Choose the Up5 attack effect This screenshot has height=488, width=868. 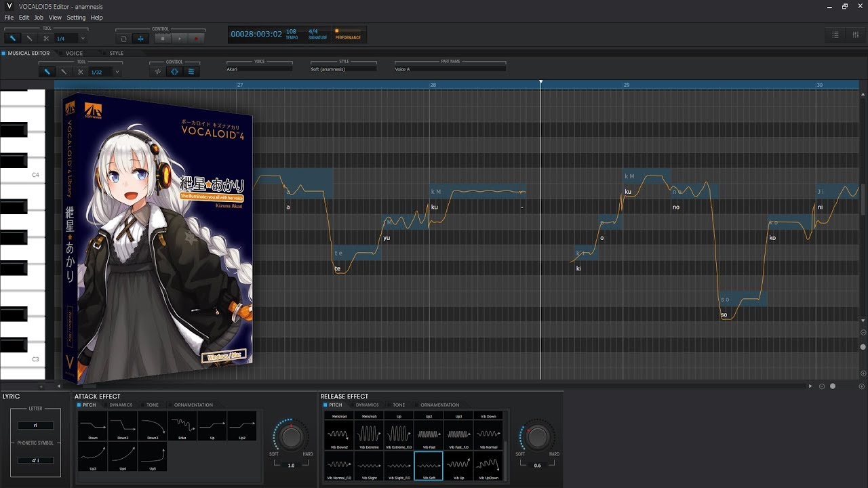click(x=152, y=457)
